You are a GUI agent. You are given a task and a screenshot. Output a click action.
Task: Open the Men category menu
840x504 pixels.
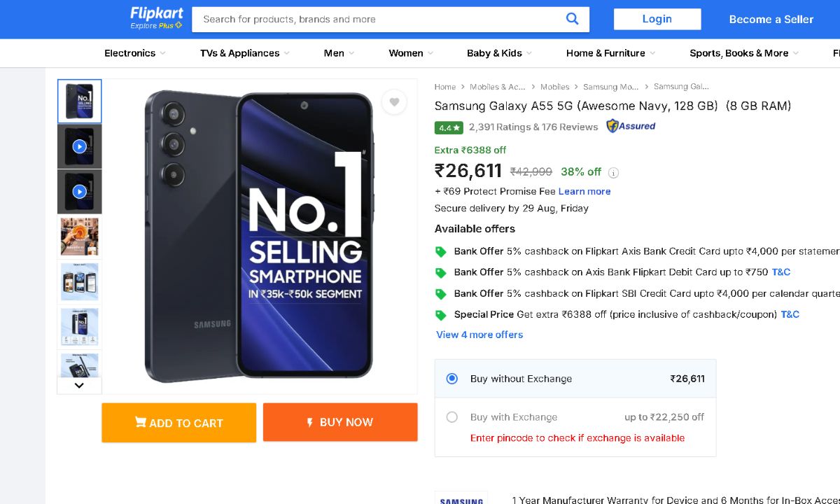[x=339, y=53]
